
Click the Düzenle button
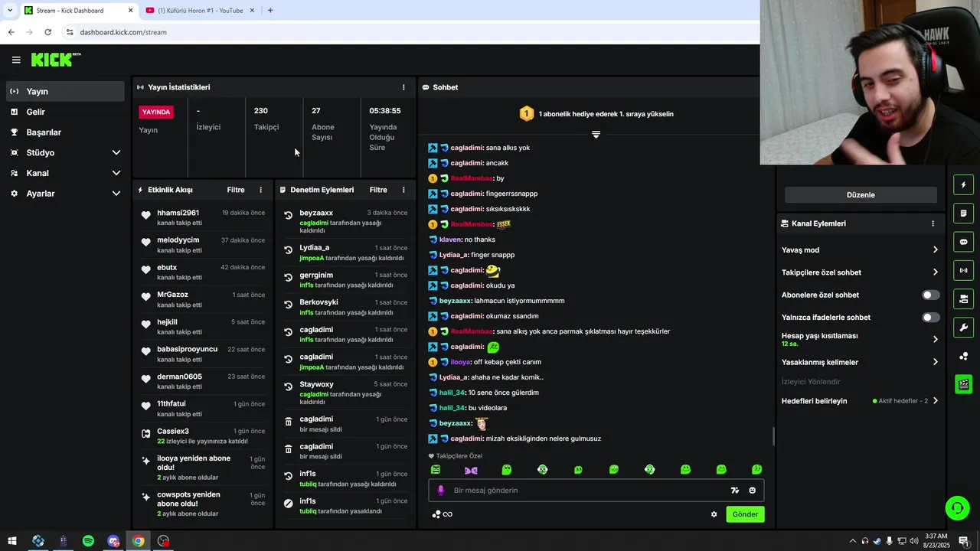click(861, 195)
